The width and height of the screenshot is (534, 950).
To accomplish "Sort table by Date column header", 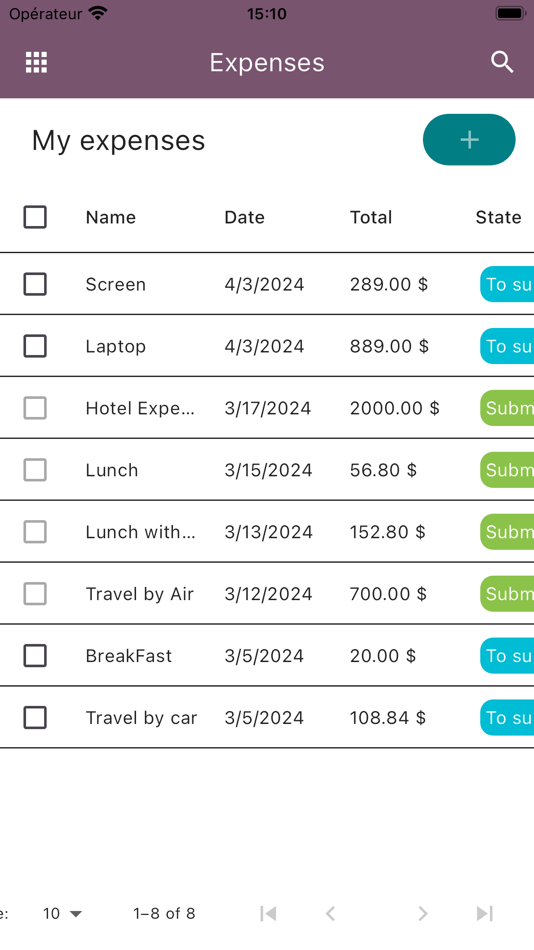I will coord(245,217).
